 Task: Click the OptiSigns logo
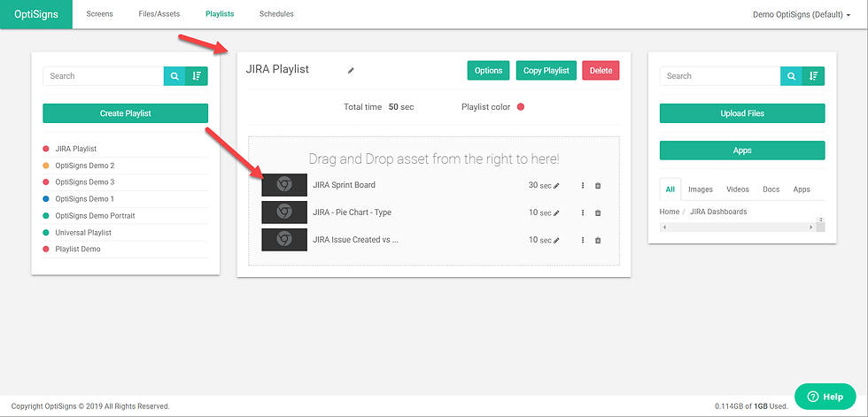(36, 14)
